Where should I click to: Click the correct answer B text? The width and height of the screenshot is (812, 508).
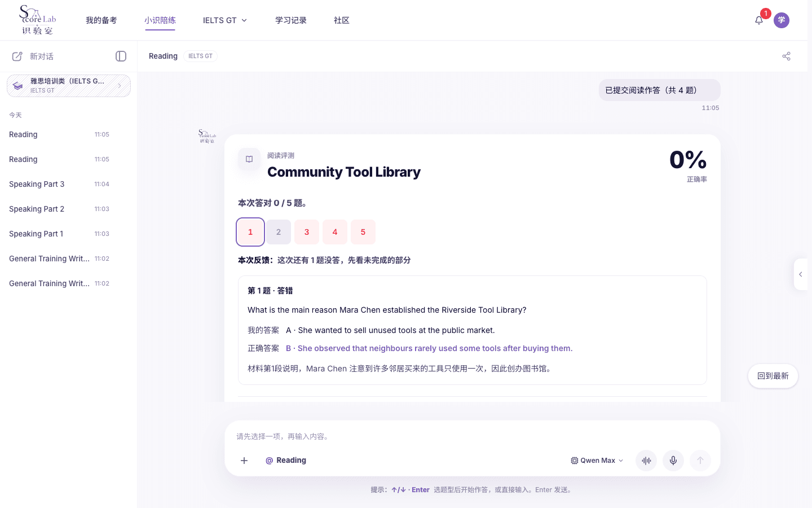(429, 348)
